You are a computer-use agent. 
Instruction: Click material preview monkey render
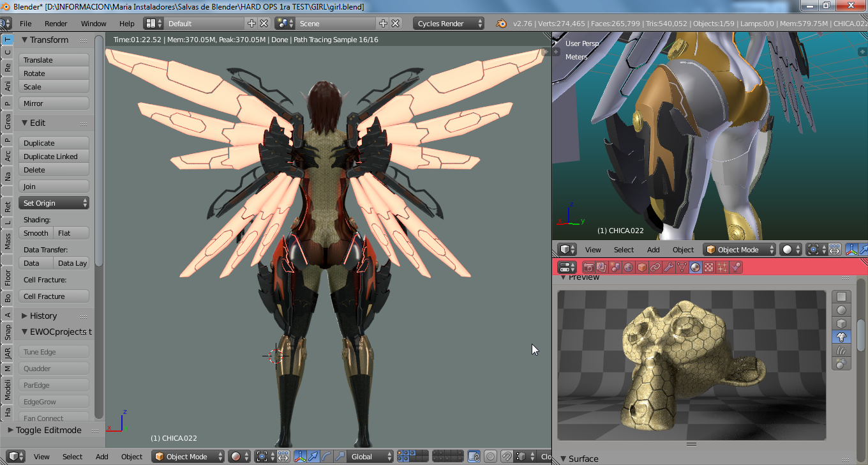click(x=691, y=365)
